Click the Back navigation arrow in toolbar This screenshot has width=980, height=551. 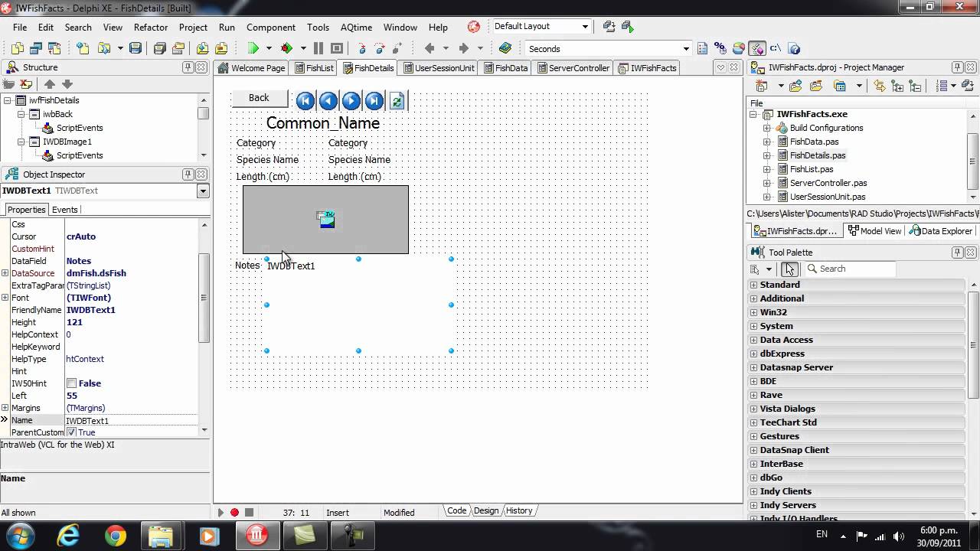tap(430, 48)
